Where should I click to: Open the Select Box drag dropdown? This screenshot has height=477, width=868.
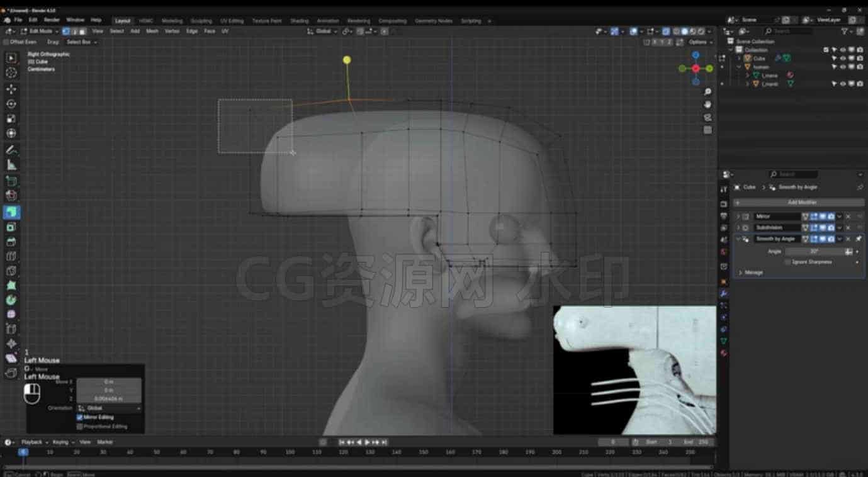point(81,42)
